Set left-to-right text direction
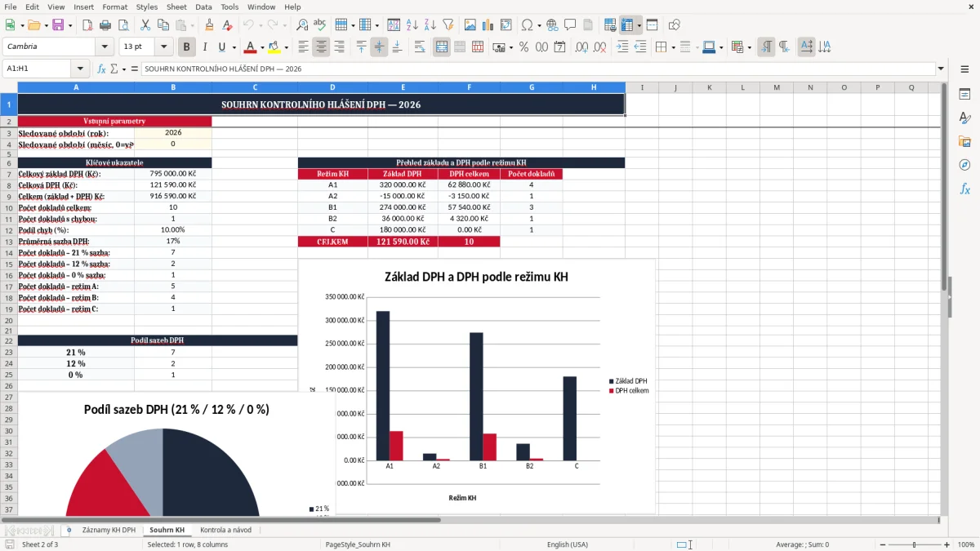 tap(766, 47)
